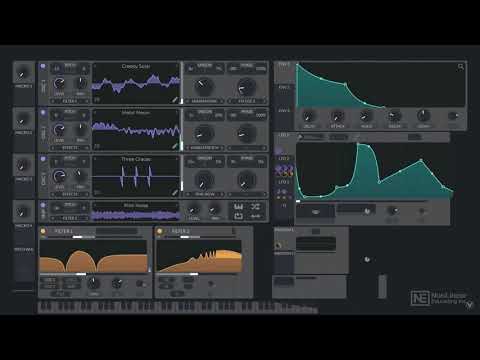
Task: Select the LFO 1 tab
Action: (284, 144)
